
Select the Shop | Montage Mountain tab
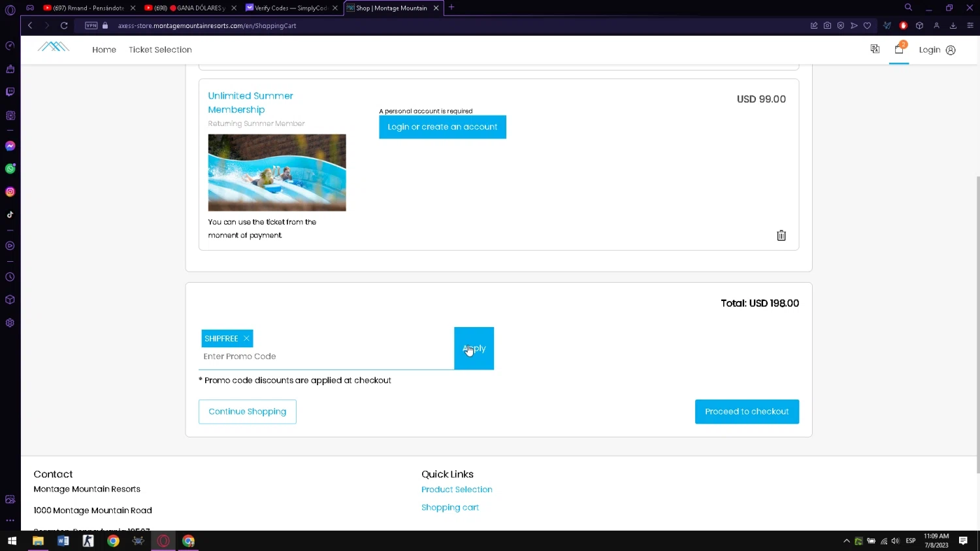tap(393, 8)
